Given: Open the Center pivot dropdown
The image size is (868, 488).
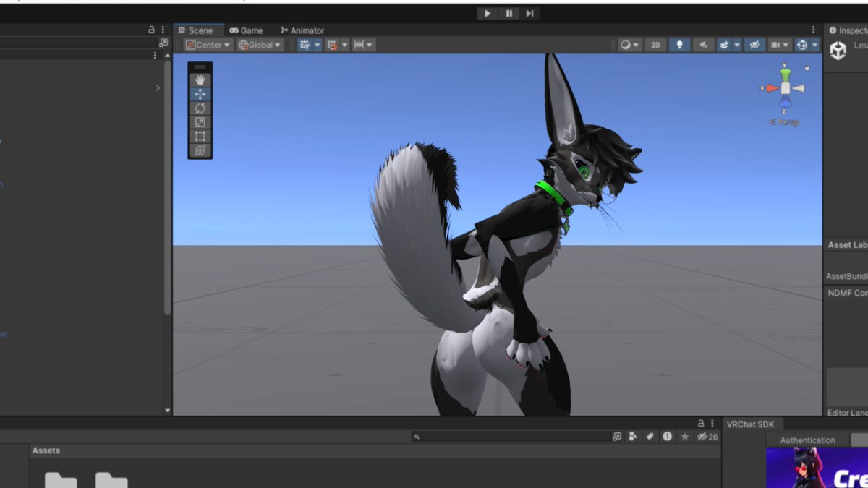Looking at the screenshot, I should click(x=208, y=45).
